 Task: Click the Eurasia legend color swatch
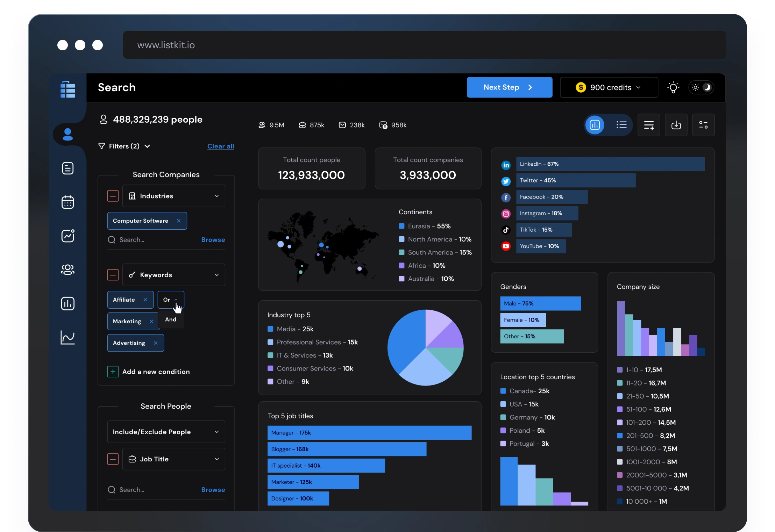[x=401, y=226]
